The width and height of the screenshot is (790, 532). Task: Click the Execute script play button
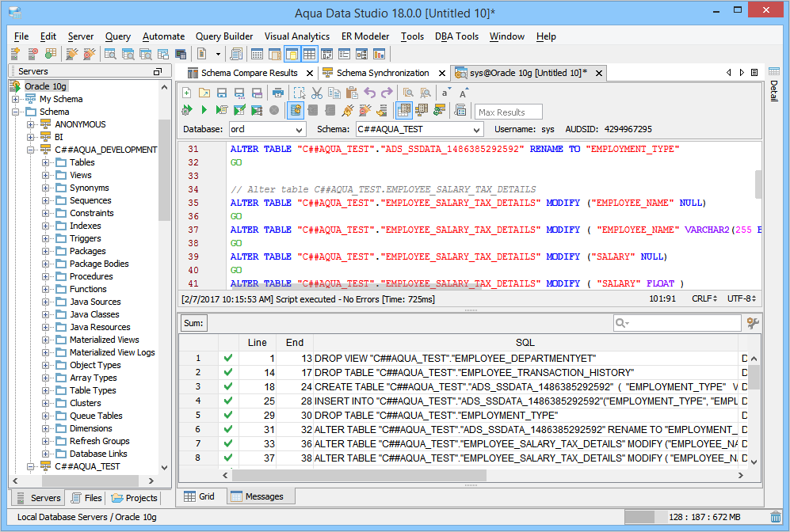[204, 110]
